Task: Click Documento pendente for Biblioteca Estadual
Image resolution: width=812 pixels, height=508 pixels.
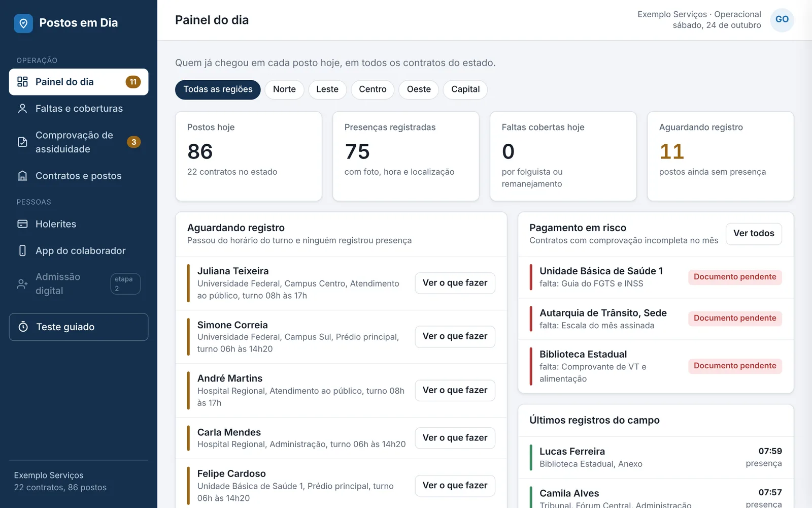Action: pyautogui.click(x=735, y=366)
